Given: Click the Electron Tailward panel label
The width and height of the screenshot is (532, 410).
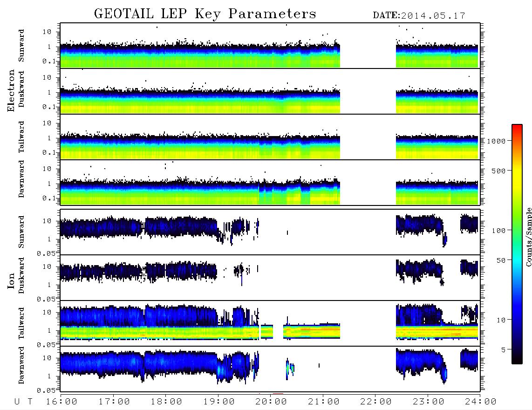Looking at the screenshot, I should coord(21,137).
